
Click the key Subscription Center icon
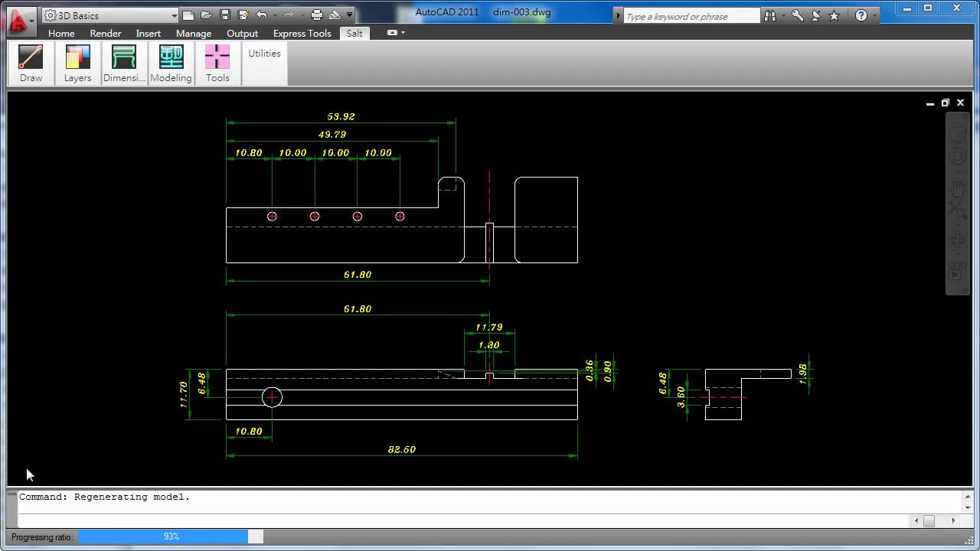point(798,15)
